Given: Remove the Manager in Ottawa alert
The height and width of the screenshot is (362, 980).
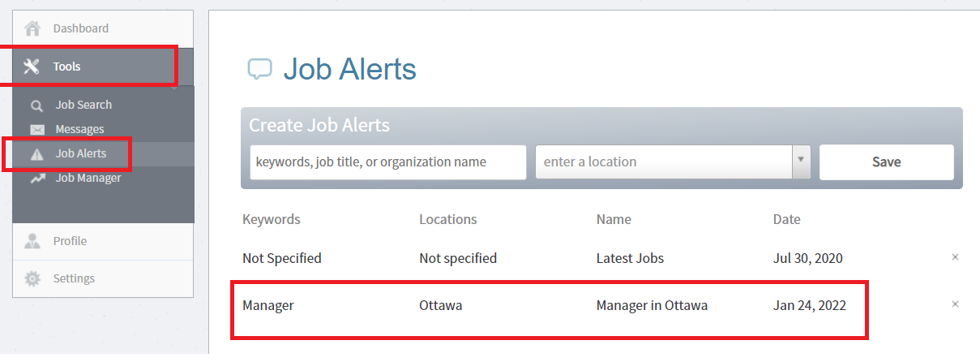Looking at the screenshot, I should (x=955, y=304).
